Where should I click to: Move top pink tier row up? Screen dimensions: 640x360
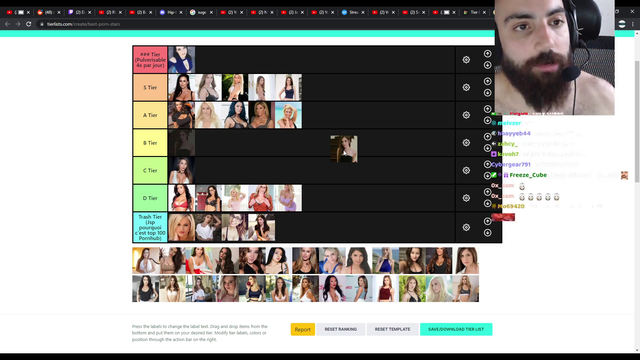pos(487,53)
